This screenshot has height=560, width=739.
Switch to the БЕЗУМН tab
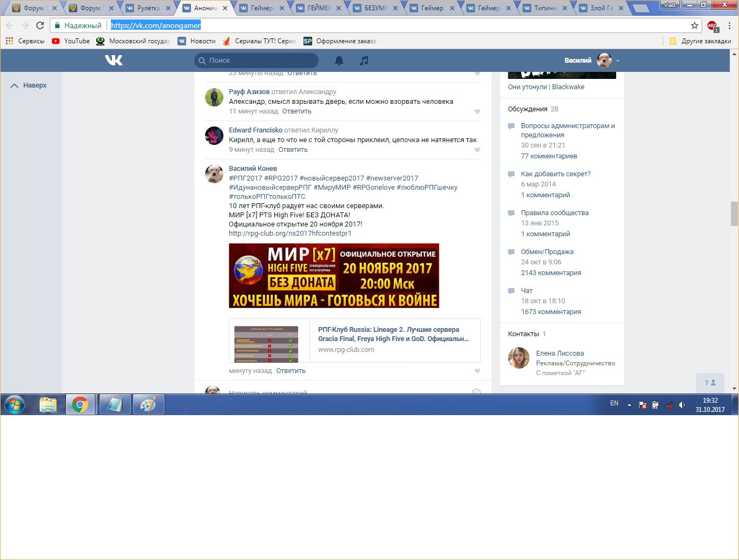pos(375,8)
